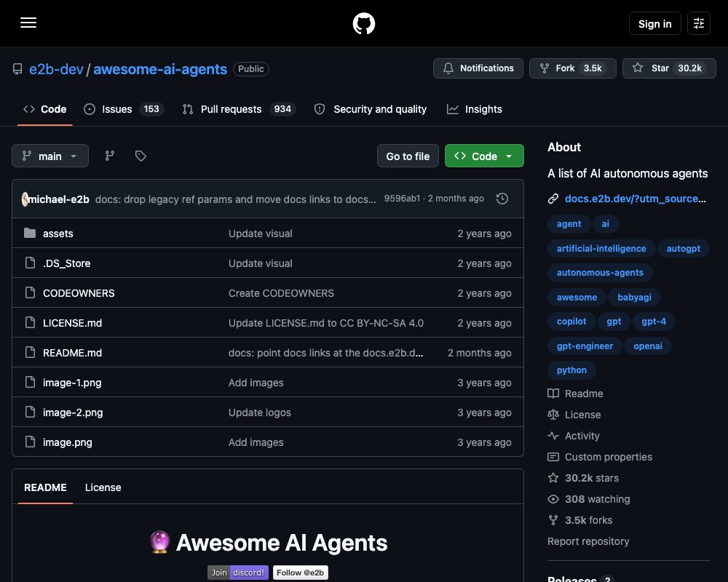Open the awesome topic tag
The height and width of the screenshot is (582, 728).
click(577, 297)
